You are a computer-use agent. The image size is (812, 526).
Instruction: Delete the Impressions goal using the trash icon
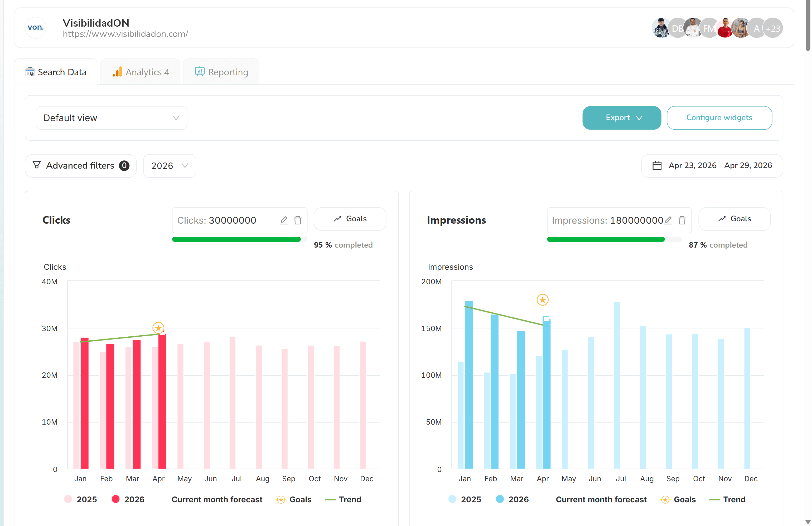(682, 220)
